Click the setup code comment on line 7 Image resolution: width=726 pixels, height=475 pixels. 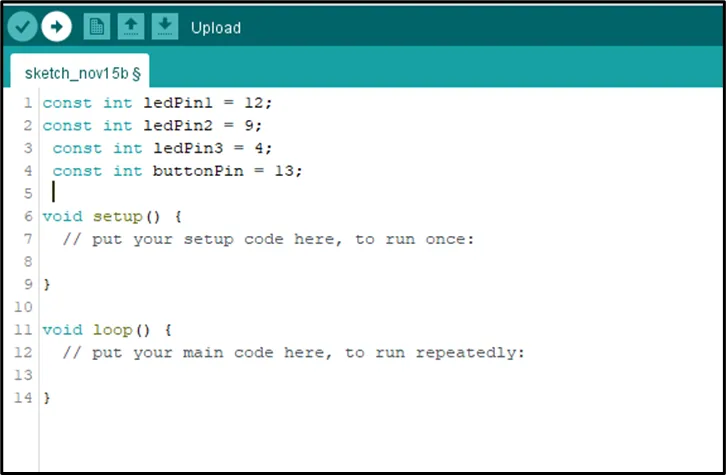(x=269, y=239)
